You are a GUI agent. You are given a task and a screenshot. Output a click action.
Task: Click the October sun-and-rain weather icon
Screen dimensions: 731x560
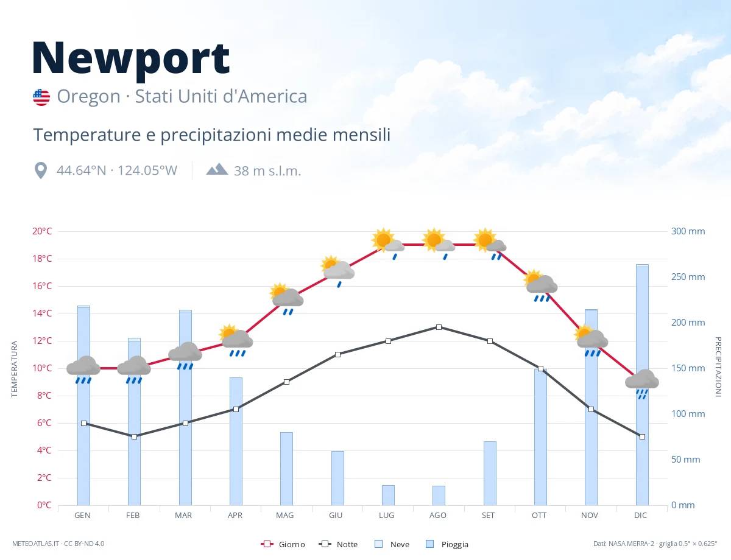tap(541, 285)
